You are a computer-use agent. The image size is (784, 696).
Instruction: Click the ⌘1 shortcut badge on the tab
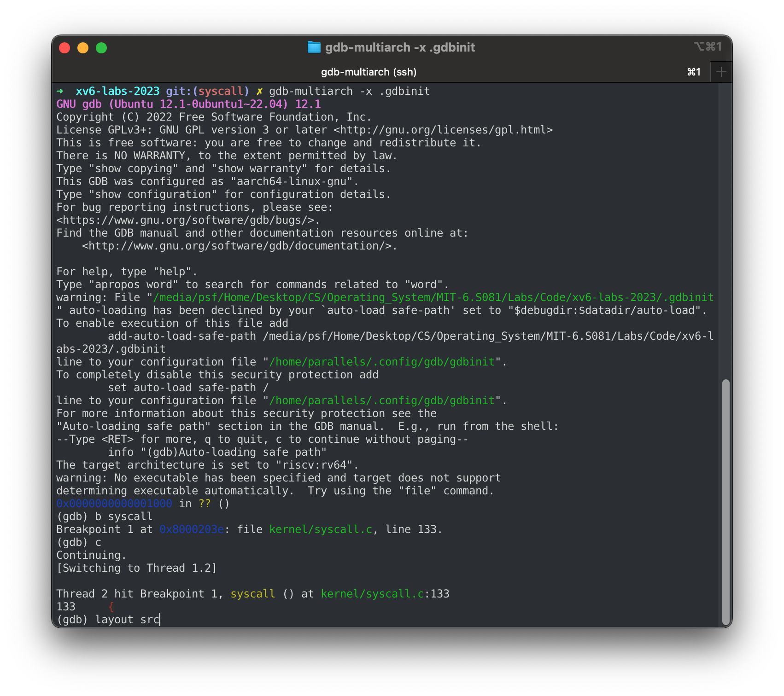[x=693, y=72]
